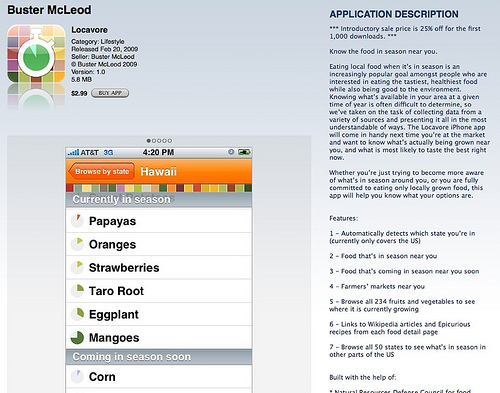
Task: Select the fourth screenshot page dot
Action: pyautogui.click(x=165, y=141)
